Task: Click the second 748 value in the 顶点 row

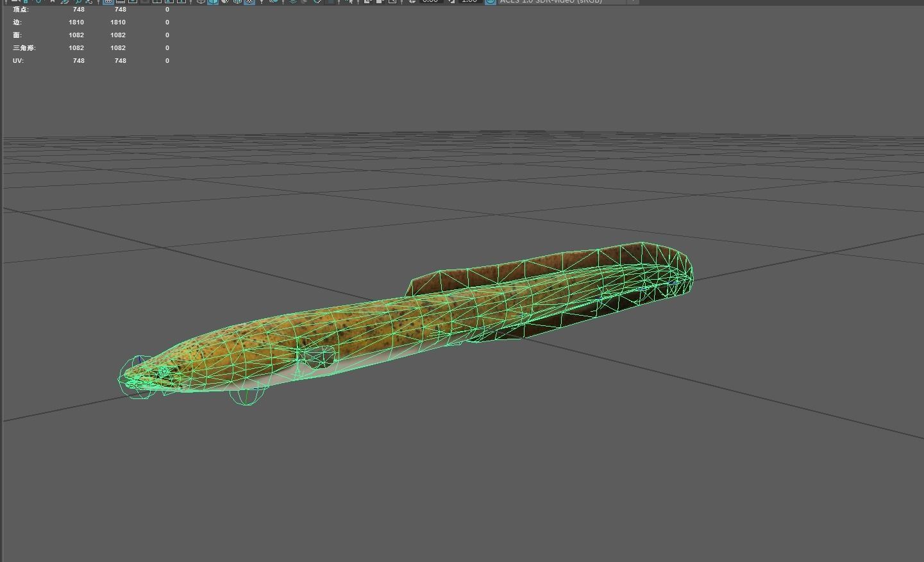Action: 121,10
